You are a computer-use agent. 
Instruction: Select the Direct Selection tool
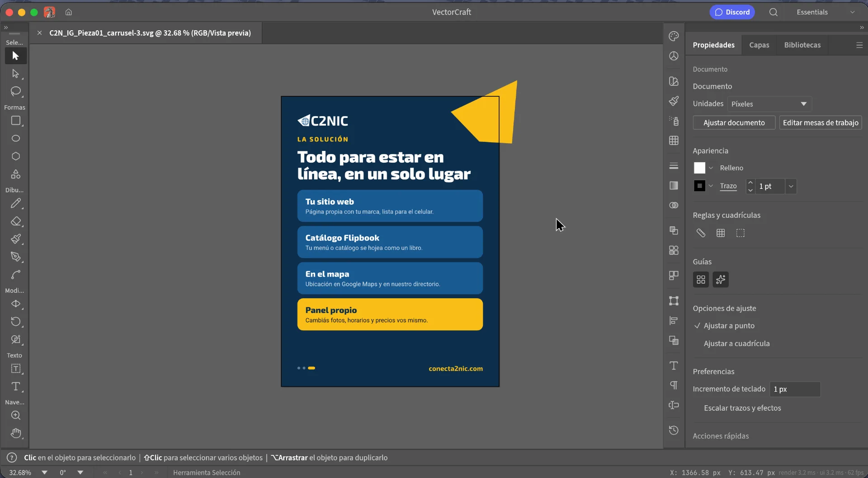click(x=16, y=74)
